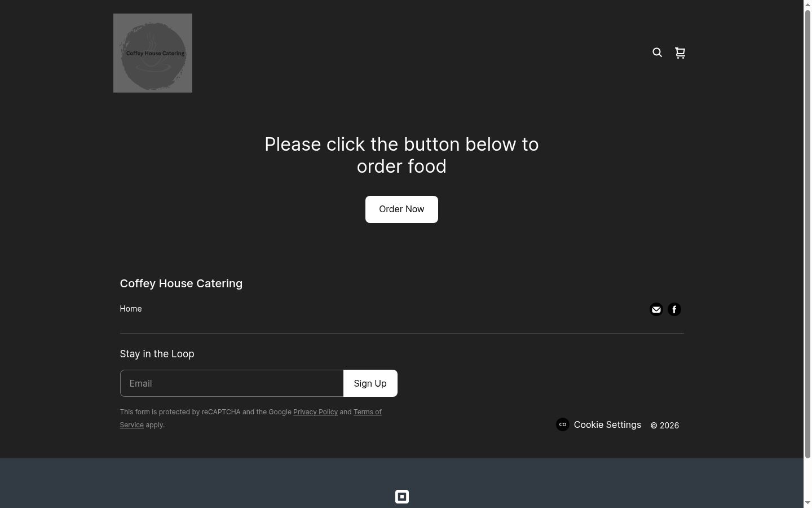This screenshot has width=812, height=508.
Task: Click the "Please click the button below" headline
Action: 401,155
